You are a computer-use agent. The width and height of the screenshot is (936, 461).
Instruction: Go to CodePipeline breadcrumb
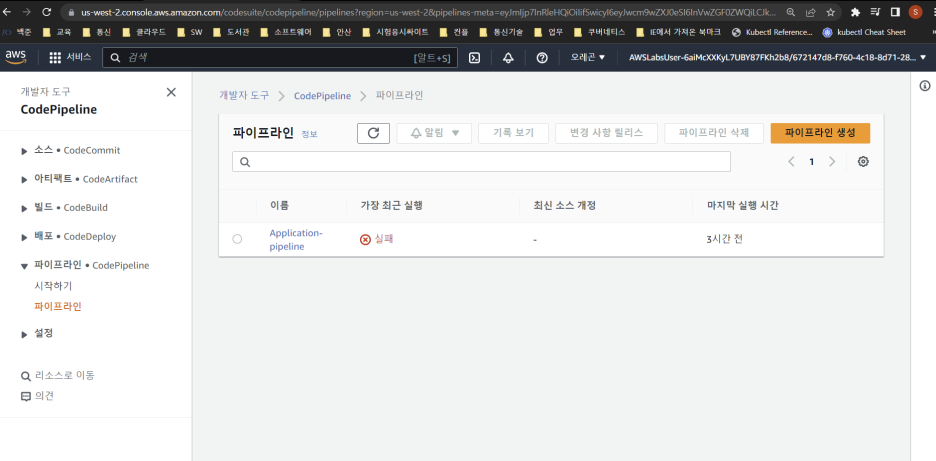(322, 96)
